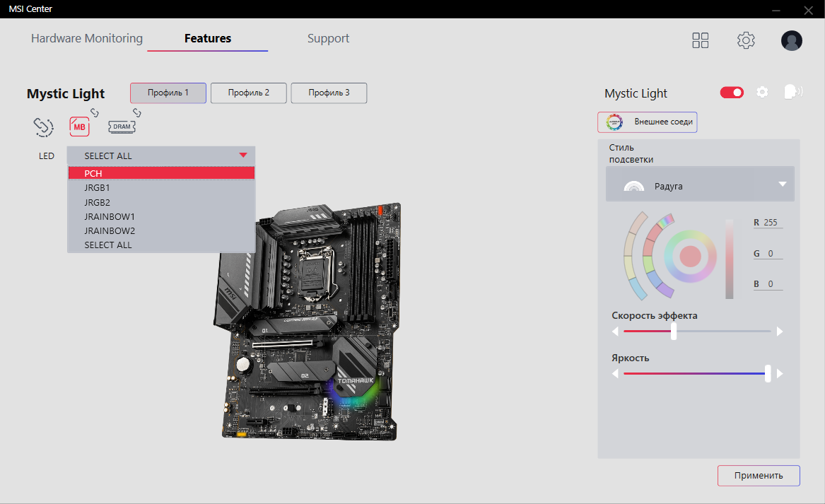Screen dimensions: 825x504
Task: Choose JRGB1 from LED list
Action: coord(161,187)
